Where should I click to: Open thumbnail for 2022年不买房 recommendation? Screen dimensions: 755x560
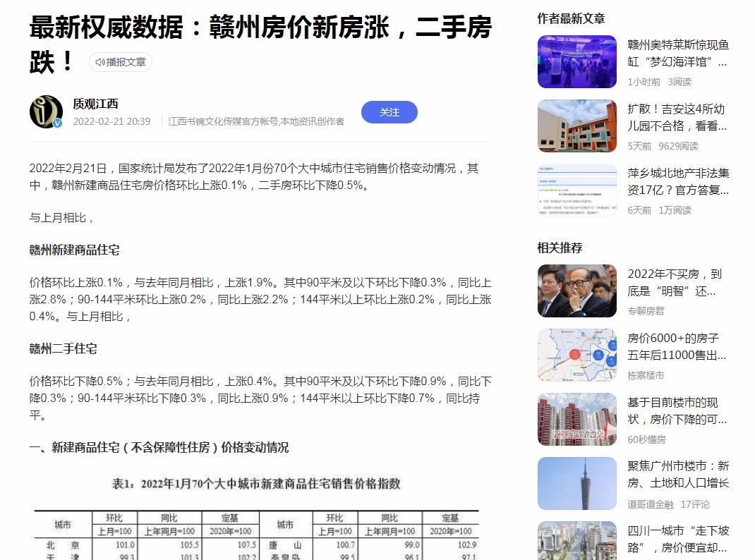pyautogui.click(x=577, y=291)
